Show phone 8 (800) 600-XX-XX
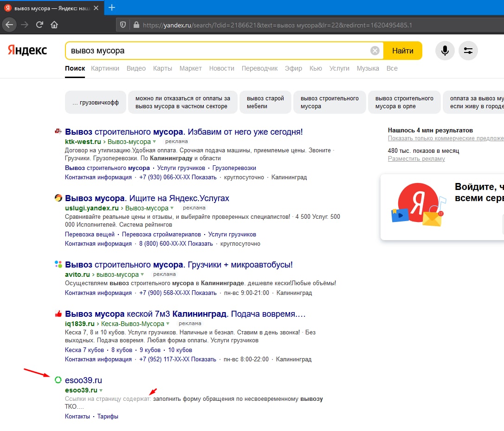The height and width of the screenshot is (431, 504). coord(176,243)
